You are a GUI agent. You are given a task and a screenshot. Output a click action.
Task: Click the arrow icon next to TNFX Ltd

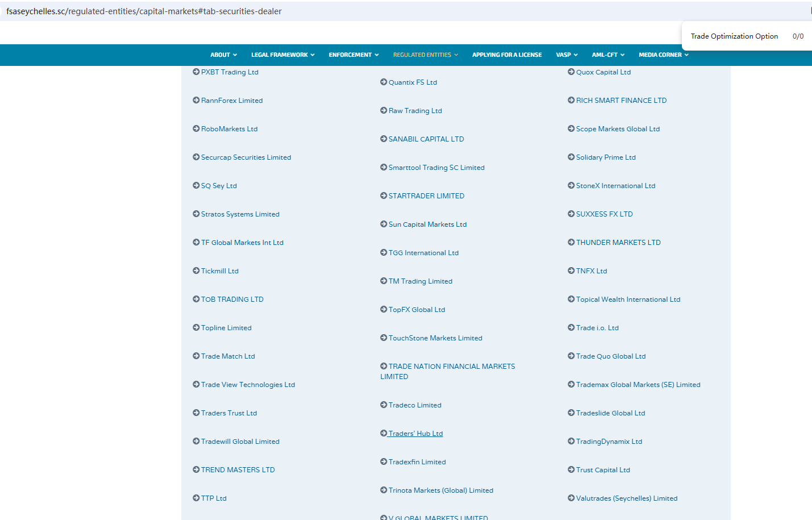coord(571,271)
